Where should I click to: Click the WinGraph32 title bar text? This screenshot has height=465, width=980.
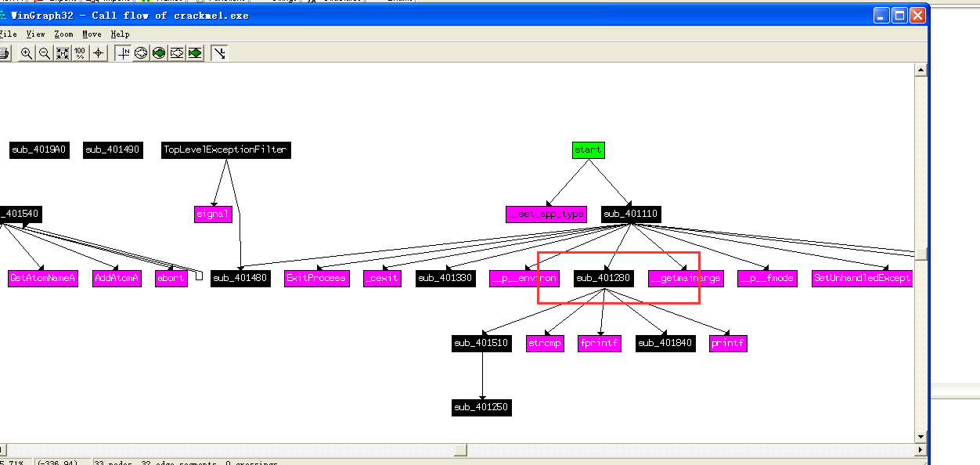point(130,16)
